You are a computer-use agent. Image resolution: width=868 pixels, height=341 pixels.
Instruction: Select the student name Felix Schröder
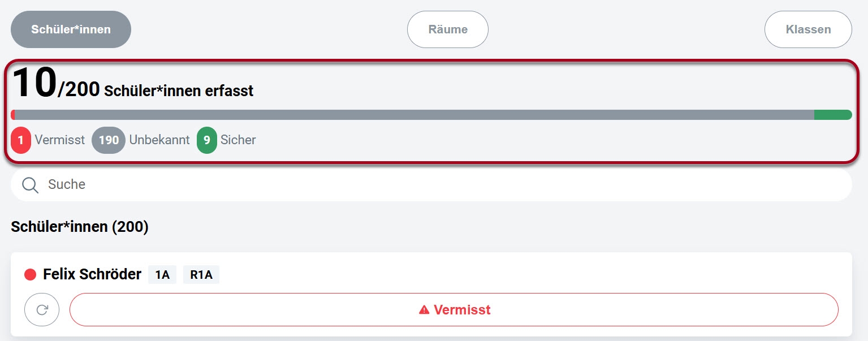[x=91, y=274]
